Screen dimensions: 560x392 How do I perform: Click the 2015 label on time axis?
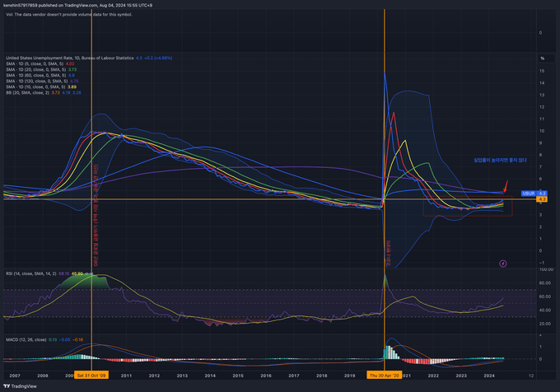tap(238, 376)
